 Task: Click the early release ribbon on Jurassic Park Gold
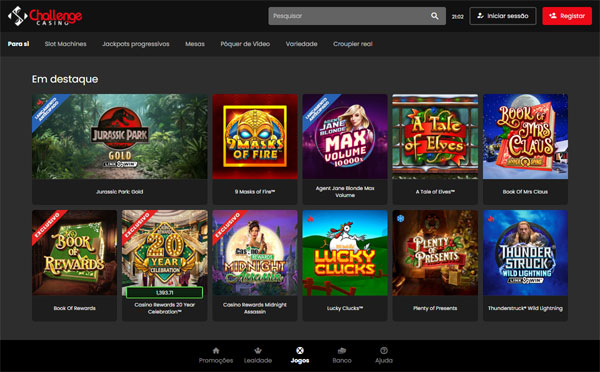[x=47, y=109]
